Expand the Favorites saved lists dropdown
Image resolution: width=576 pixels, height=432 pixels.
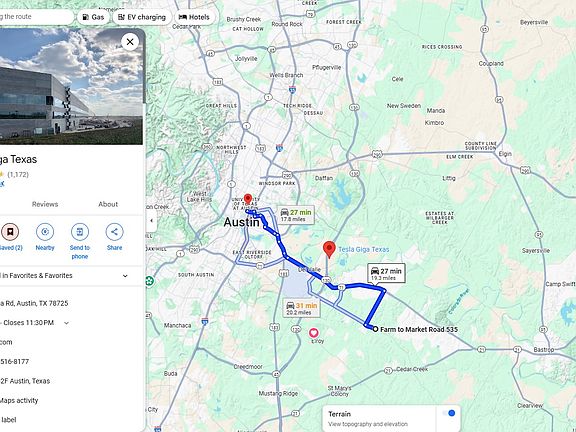click(x=125, y=276)
